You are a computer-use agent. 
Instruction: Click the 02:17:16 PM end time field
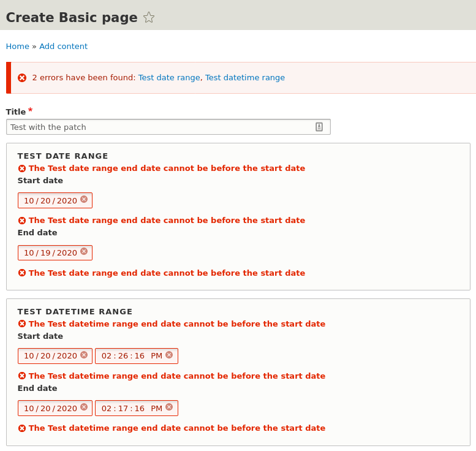click(x=137, y=408)
